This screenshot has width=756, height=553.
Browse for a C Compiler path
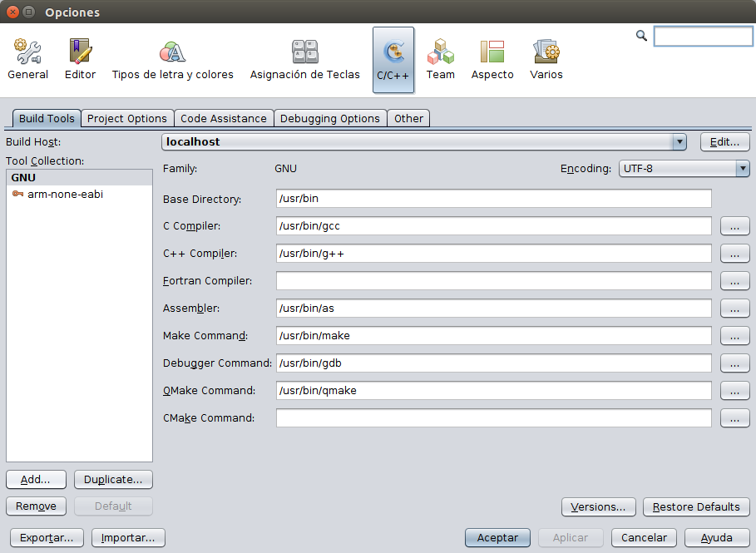pyautogui.click(x=734, y=225)
